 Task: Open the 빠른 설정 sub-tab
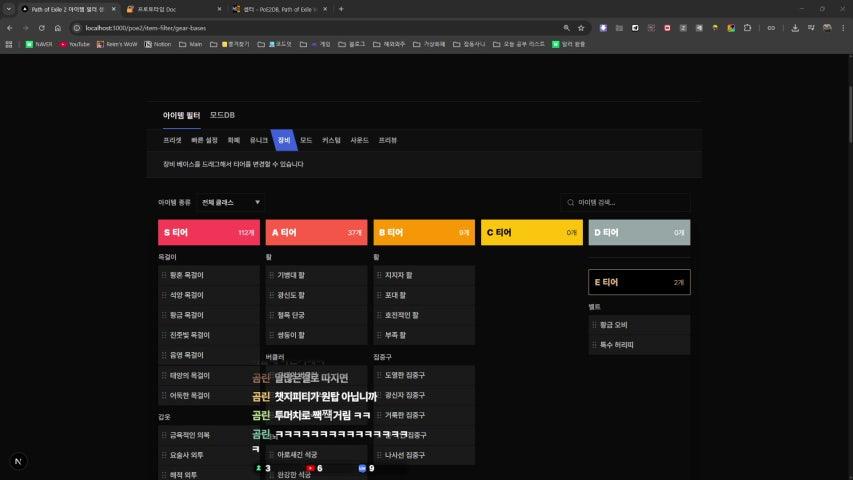(204, 140)
